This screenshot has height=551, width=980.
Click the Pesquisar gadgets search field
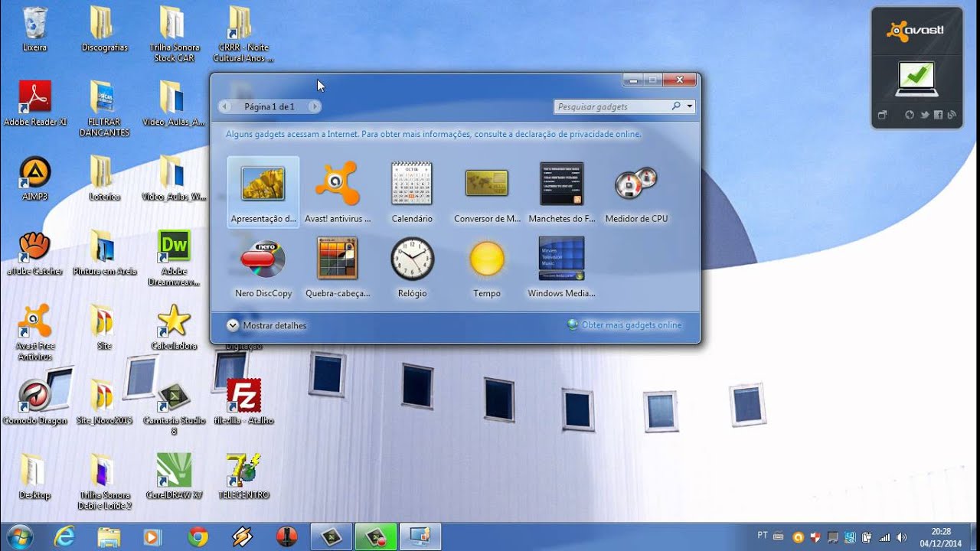[x=612, y=106]
